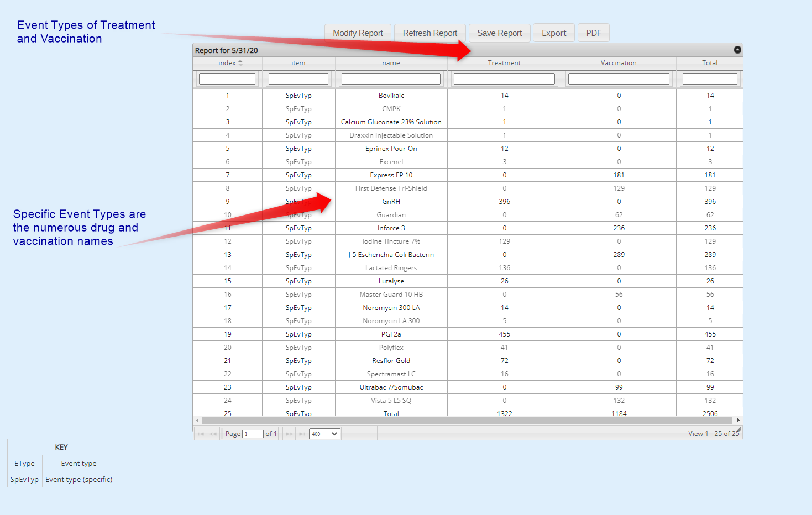Image resolution: width=812 pixels, height=515 pixels.
Task: Download the report with the PDF button
Action: [x=594, y=33]
